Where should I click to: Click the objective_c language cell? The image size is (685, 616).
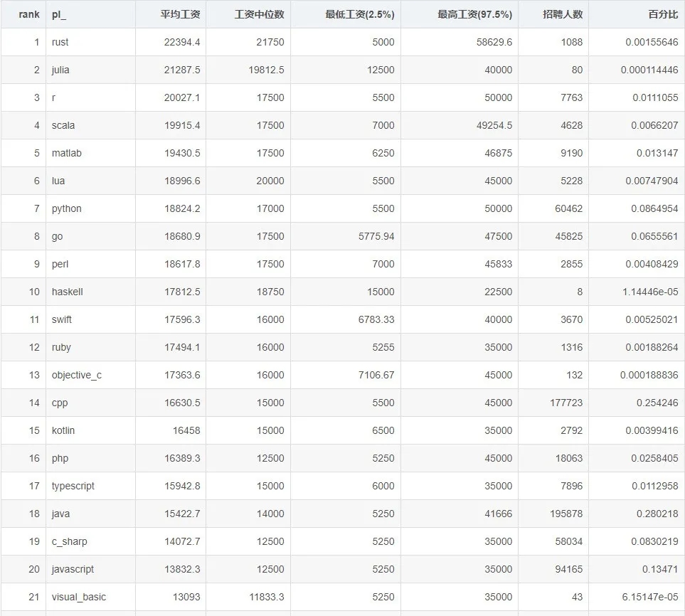tap(77, 375)
